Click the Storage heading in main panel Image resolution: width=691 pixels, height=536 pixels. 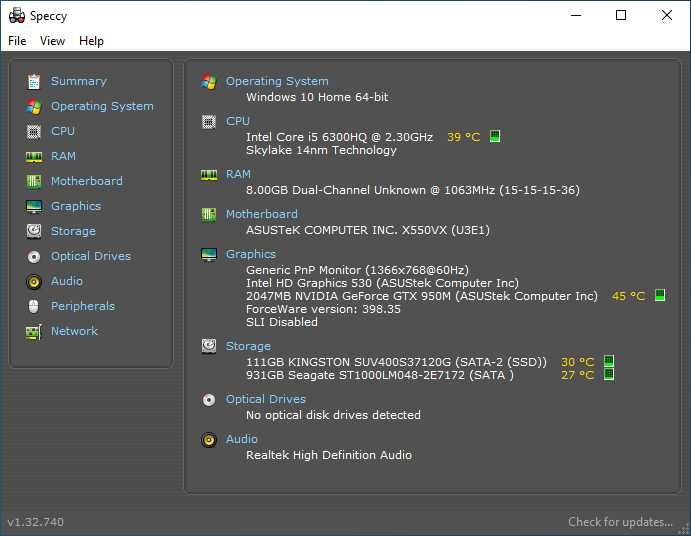[x=248, y=346]
